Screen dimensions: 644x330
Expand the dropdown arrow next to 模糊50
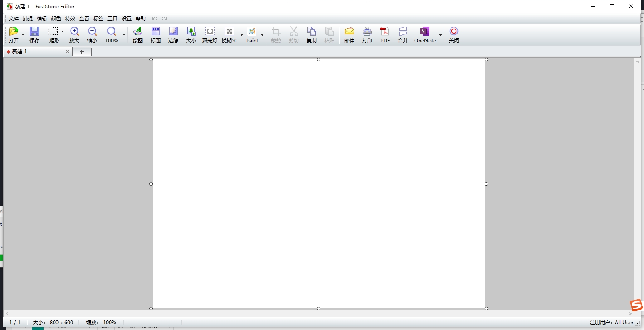coord(242,35)
